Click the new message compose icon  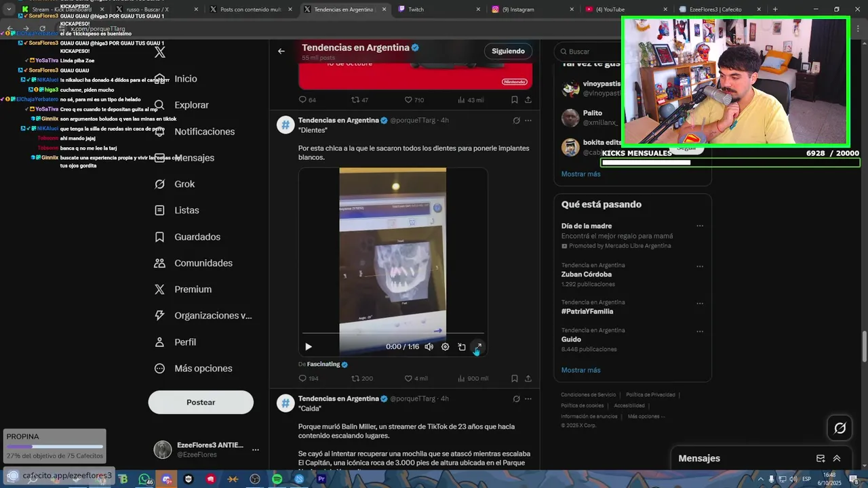[x=821, y=459]
